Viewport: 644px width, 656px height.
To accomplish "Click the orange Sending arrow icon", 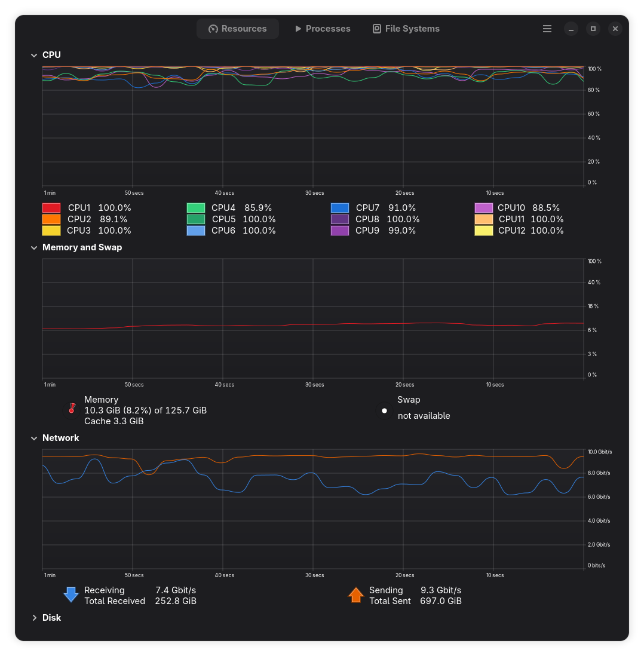I will (x=355, y=594).
